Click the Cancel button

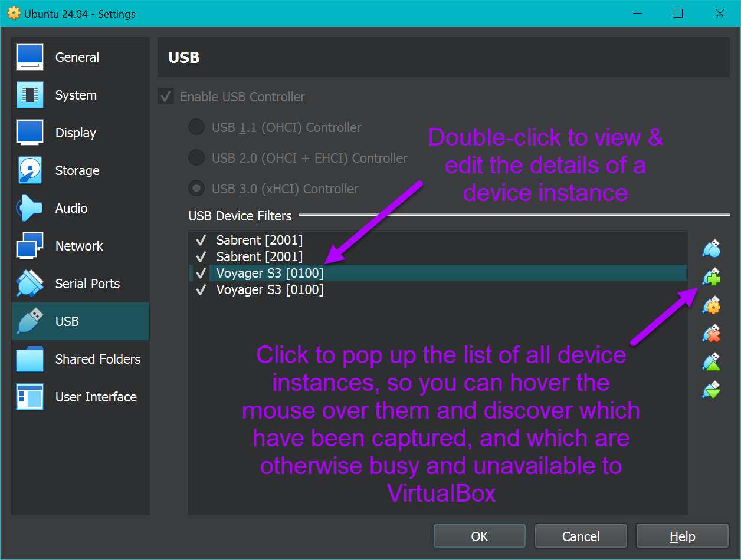pos(581,536)
